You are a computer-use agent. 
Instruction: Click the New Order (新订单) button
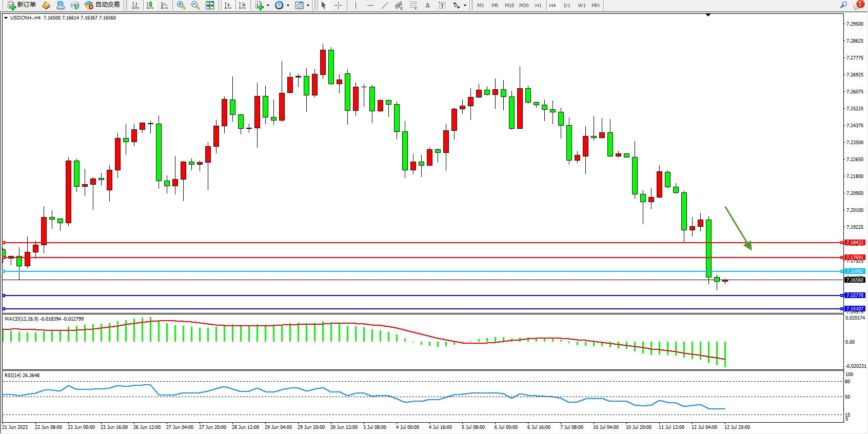[x=22, y=5]
